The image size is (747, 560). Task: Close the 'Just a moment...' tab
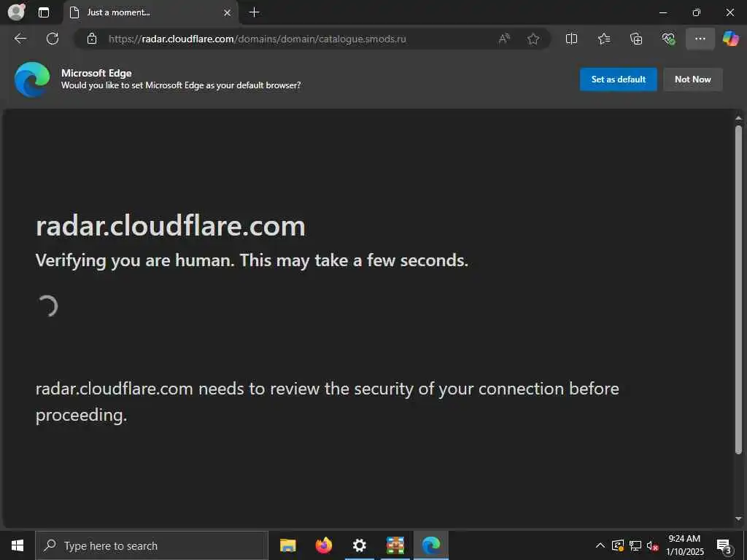(x=228, y=13)
